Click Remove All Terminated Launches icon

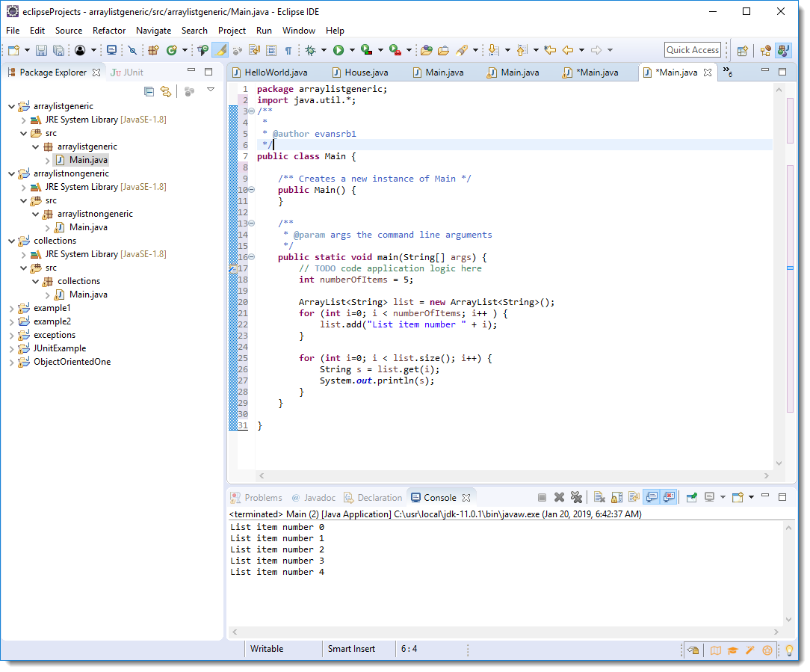[577, 497]
